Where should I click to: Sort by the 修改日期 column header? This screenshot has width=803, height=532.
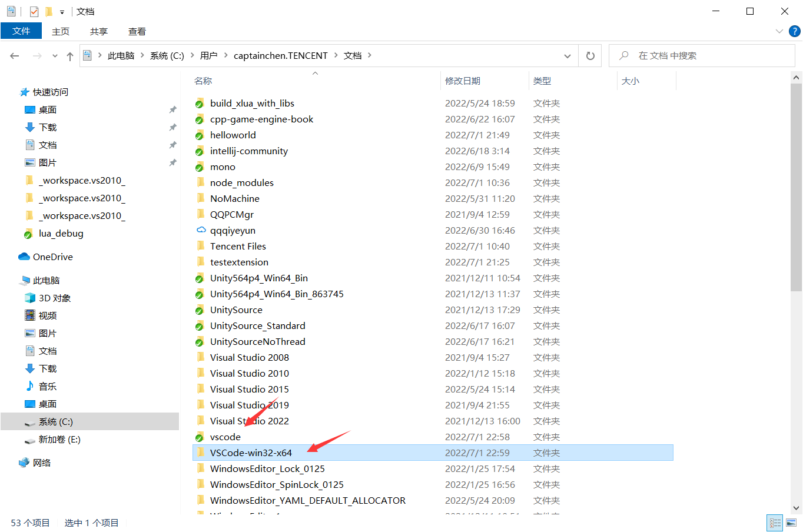point(463,81)
